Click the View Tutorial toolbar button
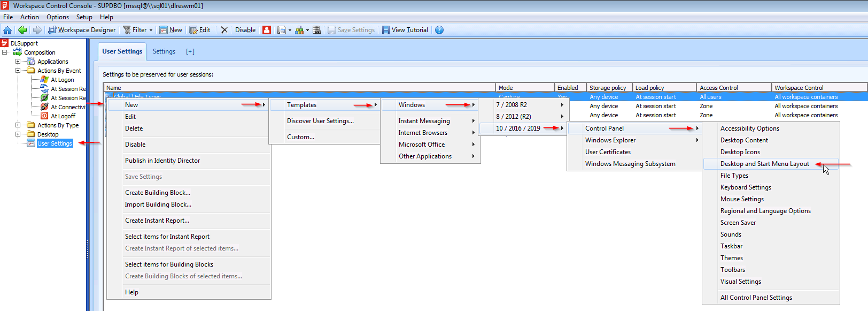 [x=405, y=30]
